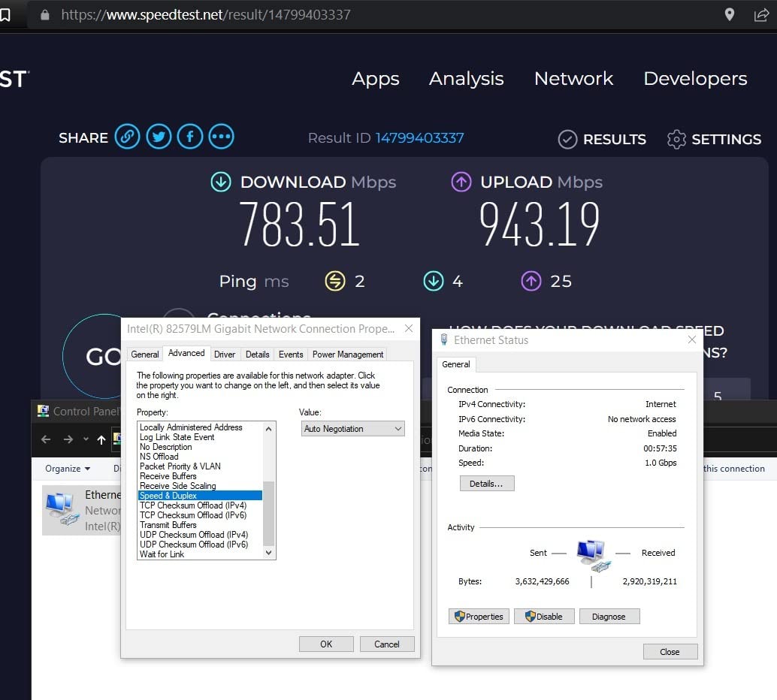
Task: Click Cancel in adapter properties dialog
Action: pyautogui.click(x=386, y=644)
